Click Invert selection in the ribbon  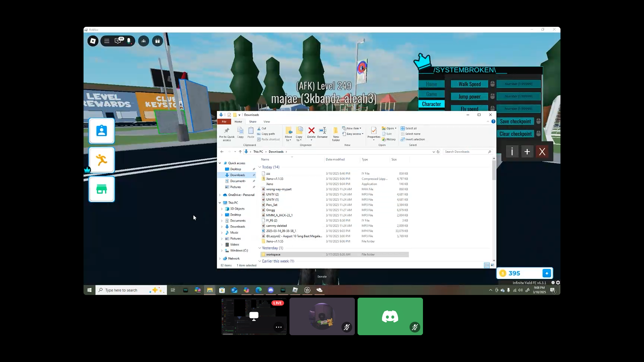413,139
